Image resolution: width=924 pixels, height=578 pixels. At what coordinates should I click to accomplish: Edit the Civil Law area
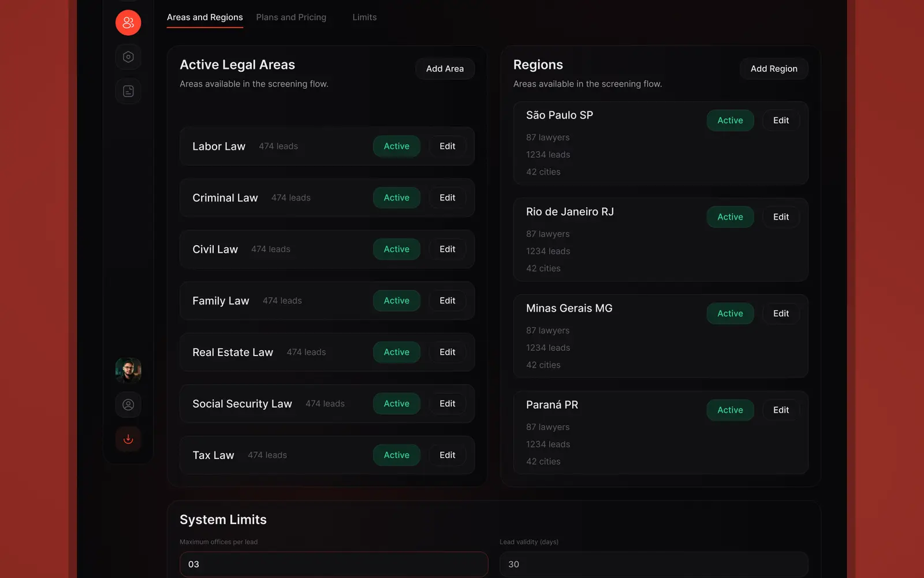(x=448, y=249)
